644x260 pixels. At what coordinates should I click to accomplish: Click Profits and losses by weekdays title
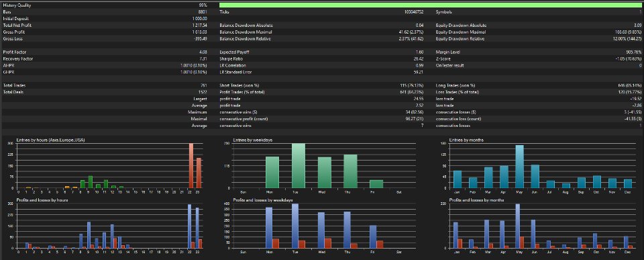[x=262, y=200]
